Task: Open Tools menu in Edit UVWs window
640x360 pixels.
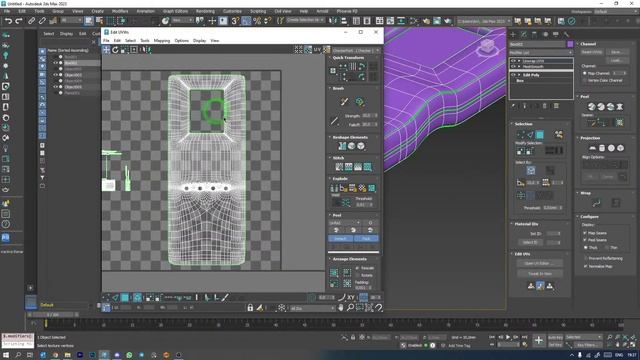Action: coord(144,41)
